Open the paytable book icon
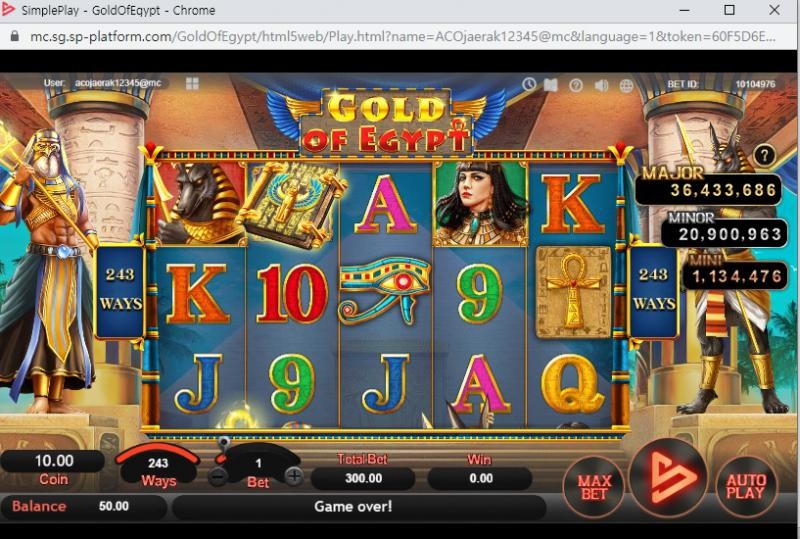 coord(551,85)
